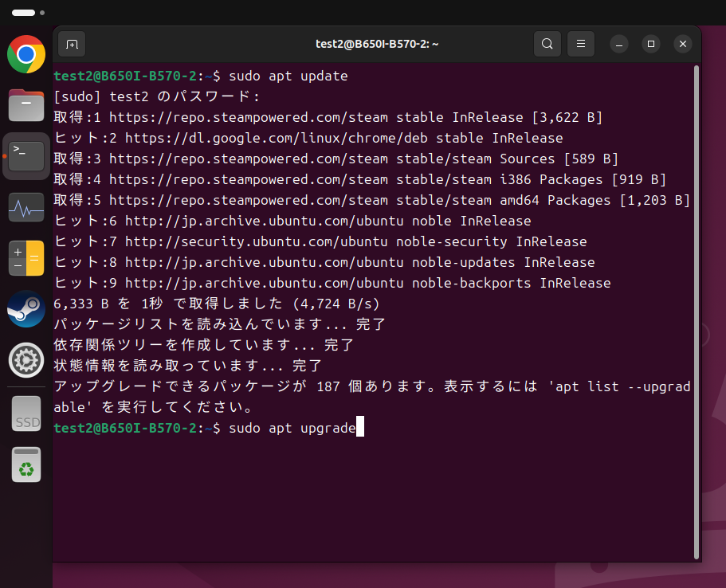The width and height of the screenshot is (726, 588).
Task: Click the gear-with-play-button dock icon
Action: click(x=26, y=360)
